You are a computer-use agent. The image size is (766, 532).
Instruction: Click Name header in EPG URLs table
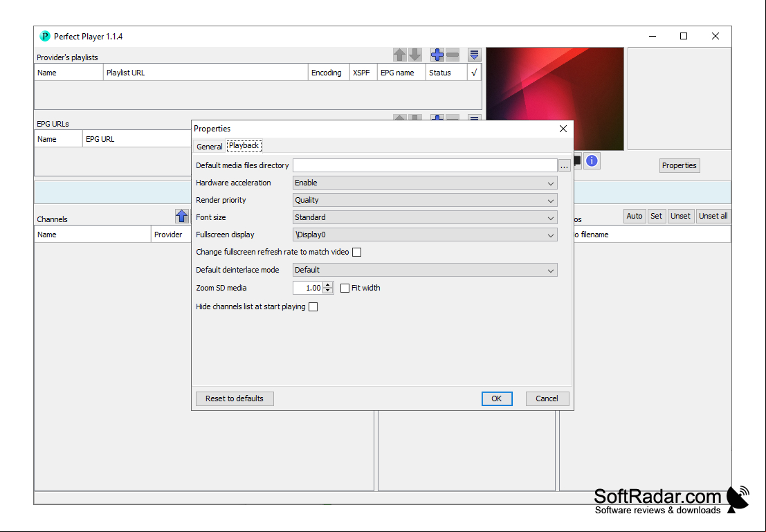click(59, 139)
